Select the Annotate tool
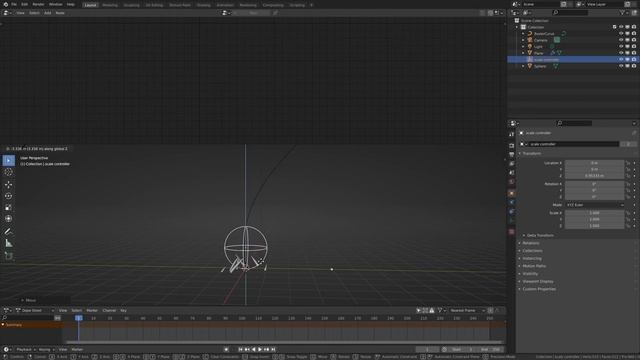 (x=9, y=231)
